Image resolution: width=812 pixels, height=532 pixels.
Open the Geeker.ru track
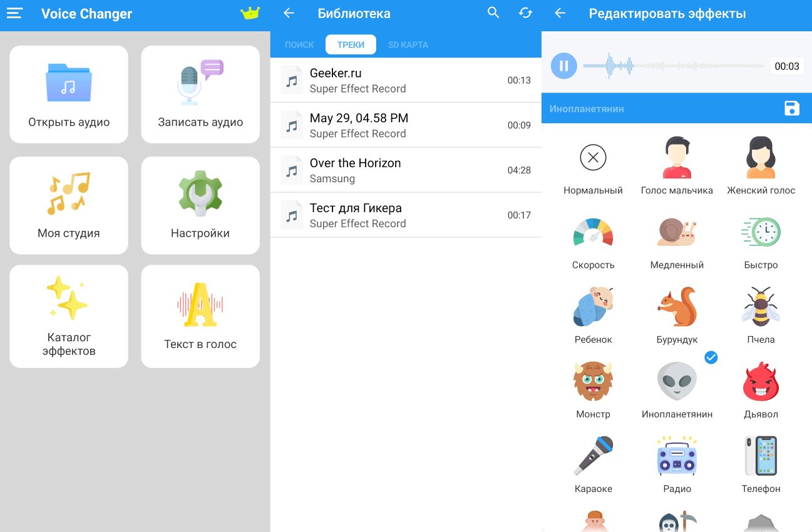coord(406,80)
